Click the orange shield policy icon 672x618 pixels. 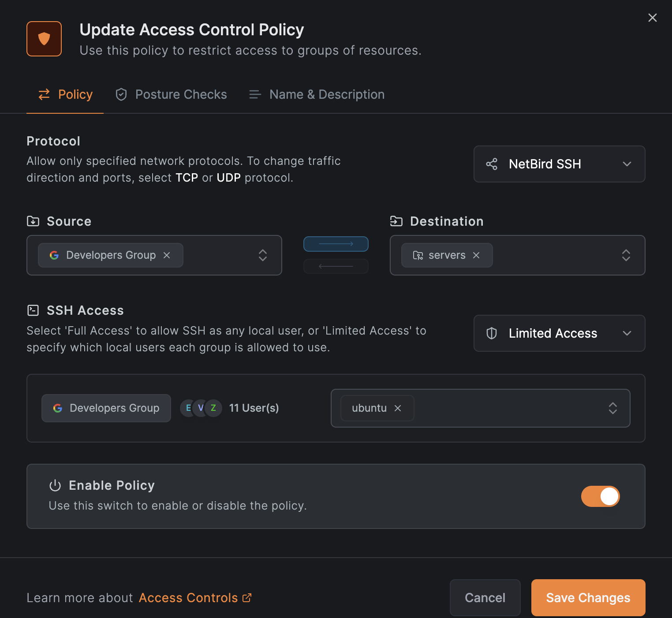(x=44, y=39)
